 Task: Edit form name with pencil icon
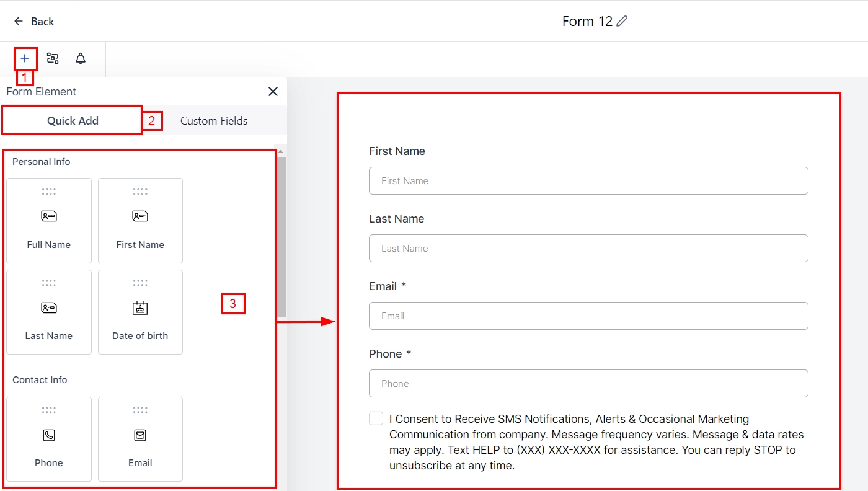(x=622, y=22)
